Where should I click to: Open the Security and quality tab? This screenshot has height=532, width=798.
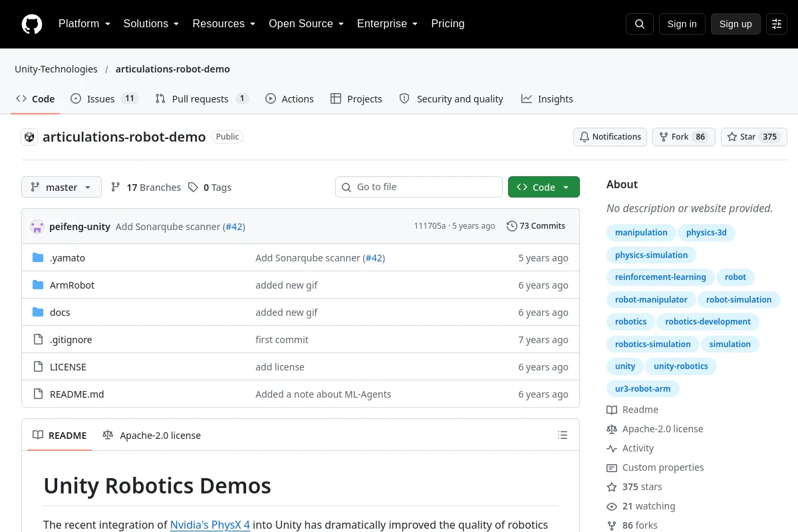[x=452, y=98]
